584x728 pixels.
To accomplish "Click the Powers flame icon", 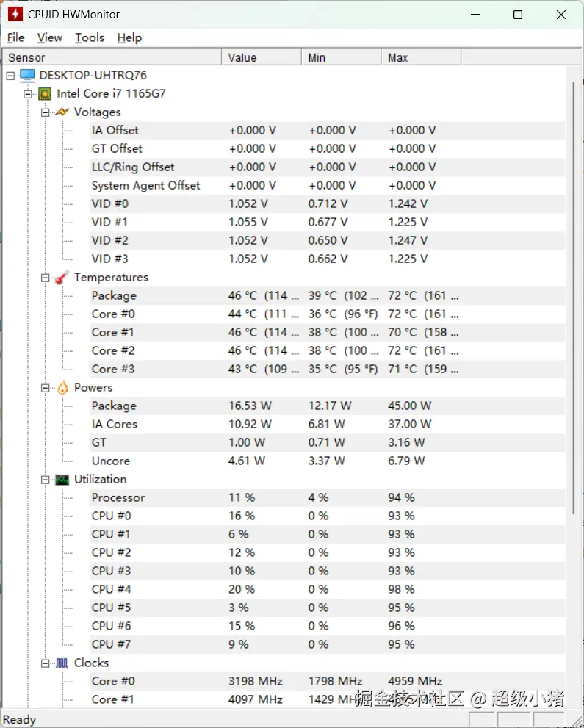I will (62, 387).
